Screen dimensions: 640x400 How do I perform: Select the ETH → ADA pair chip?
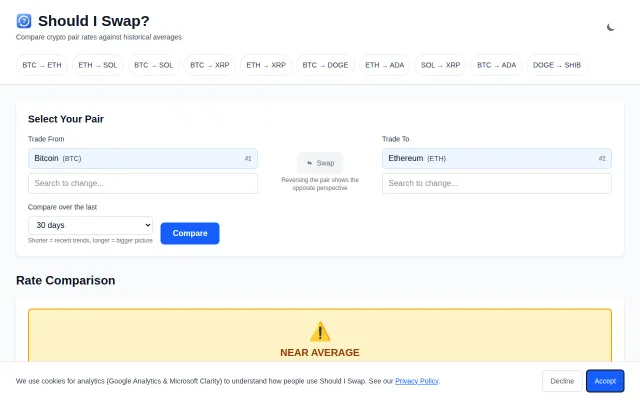pos(384,65)
